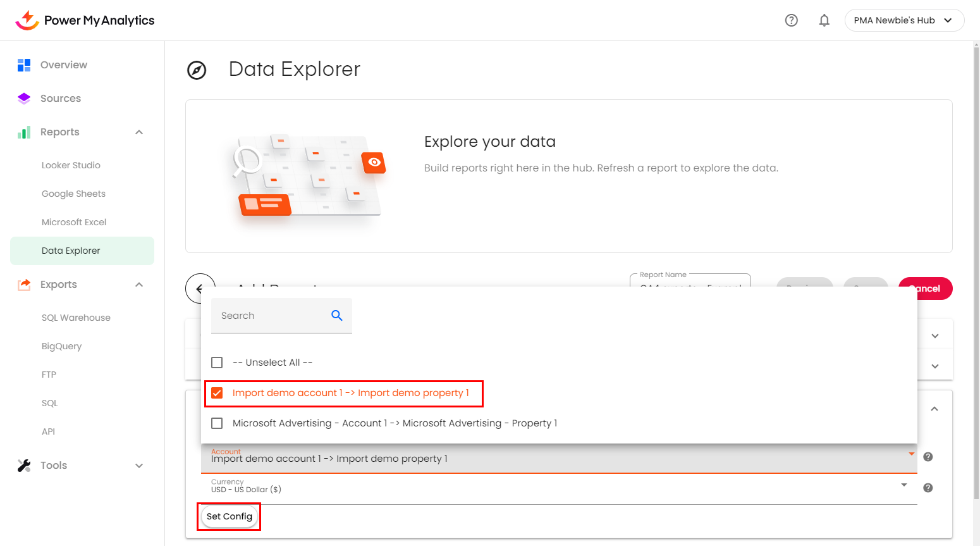The width and height of the screenshot is (980, 546).
Task: Go to SQL Warehouse exports
Action: [x=76, y=318]
